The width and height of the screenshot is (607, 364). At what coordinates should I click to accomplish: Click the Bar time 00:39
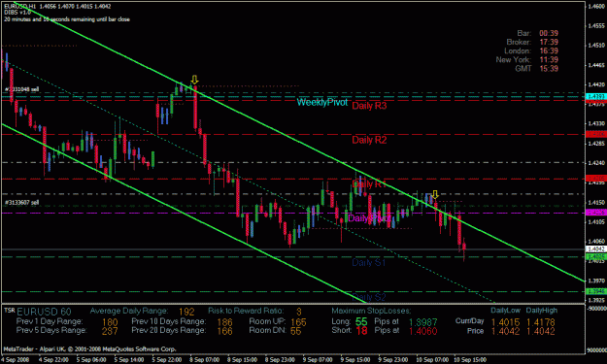point(549,33)
